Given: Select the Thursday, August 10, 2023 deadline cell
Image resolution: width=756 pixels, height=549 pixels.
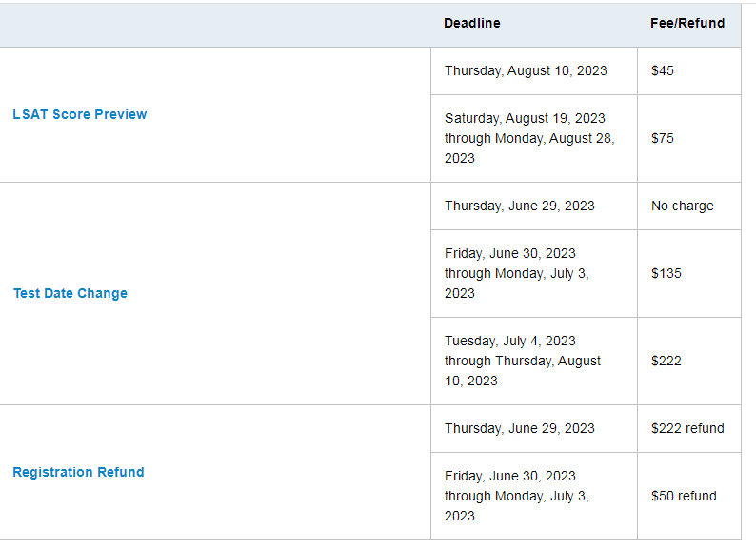Looking at the screenshot, I should [x=534, y=70].
